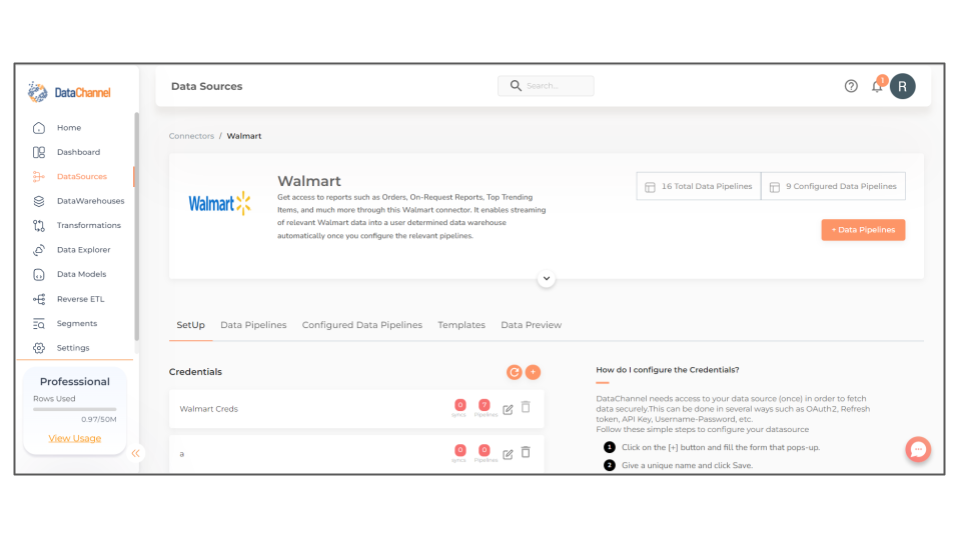Open the help question mark icon
Image resolution: width=960 pixels, height=540 pixels.
pyautogui.click(x=851, y=86)
